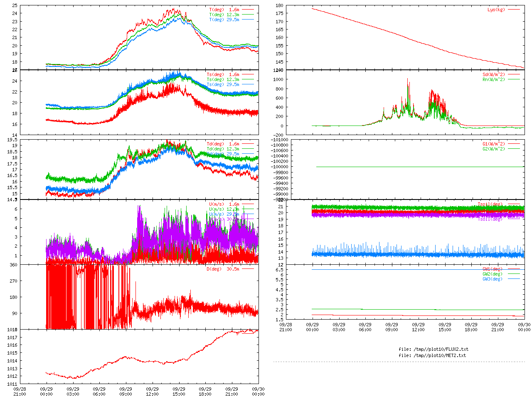
Task: Click the MET2.txt file path text
Action: [432, 355]
